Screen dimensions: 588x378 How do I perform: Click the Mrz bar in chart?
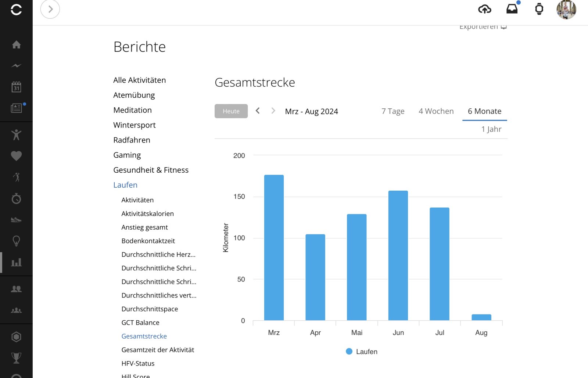coord(274,248)
